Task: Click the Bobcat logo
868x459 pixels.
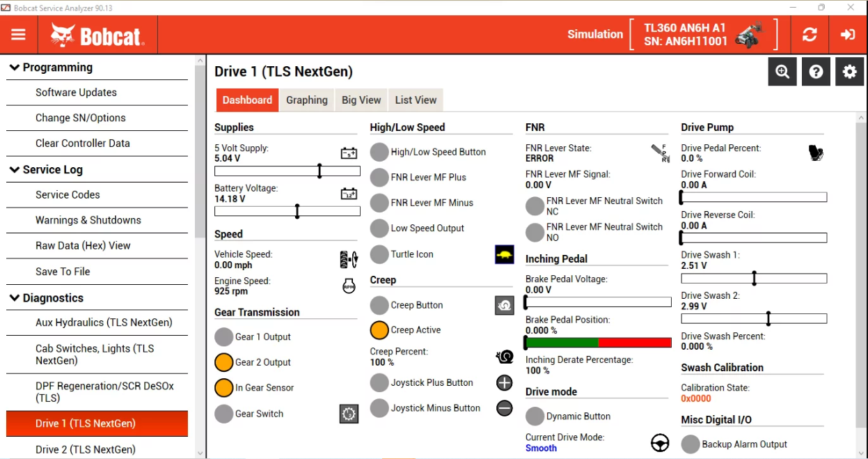Action: pos(97,33)
